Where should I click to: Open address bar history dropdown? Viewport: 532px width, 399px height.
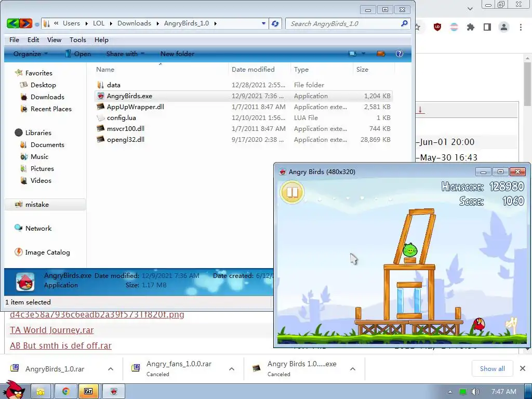pos(263,23)
